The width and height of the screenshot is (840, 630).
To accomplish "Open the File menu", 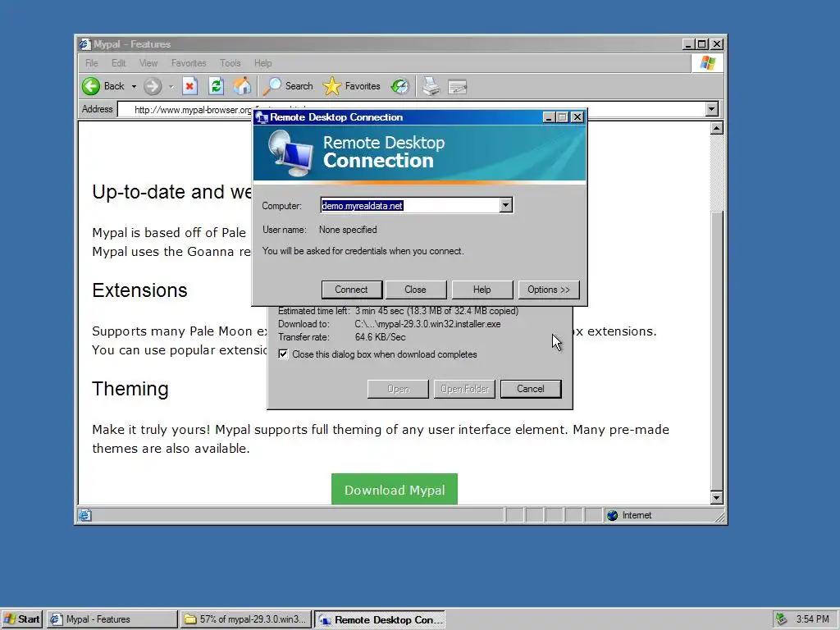I will tap(92, 63).
